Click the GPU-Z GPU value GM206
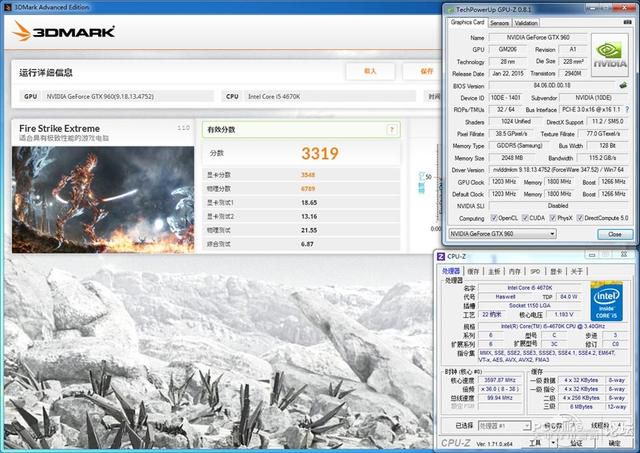This screenshot has width=640, height=453. point(507,49)
